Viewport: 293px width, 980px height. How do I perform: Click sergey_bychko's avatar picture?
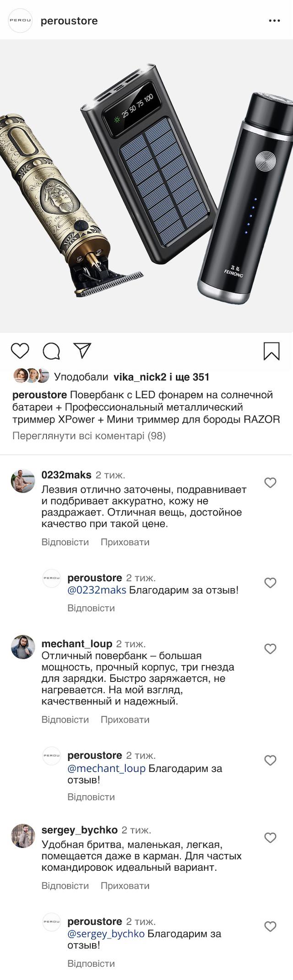tap(23, 835)
